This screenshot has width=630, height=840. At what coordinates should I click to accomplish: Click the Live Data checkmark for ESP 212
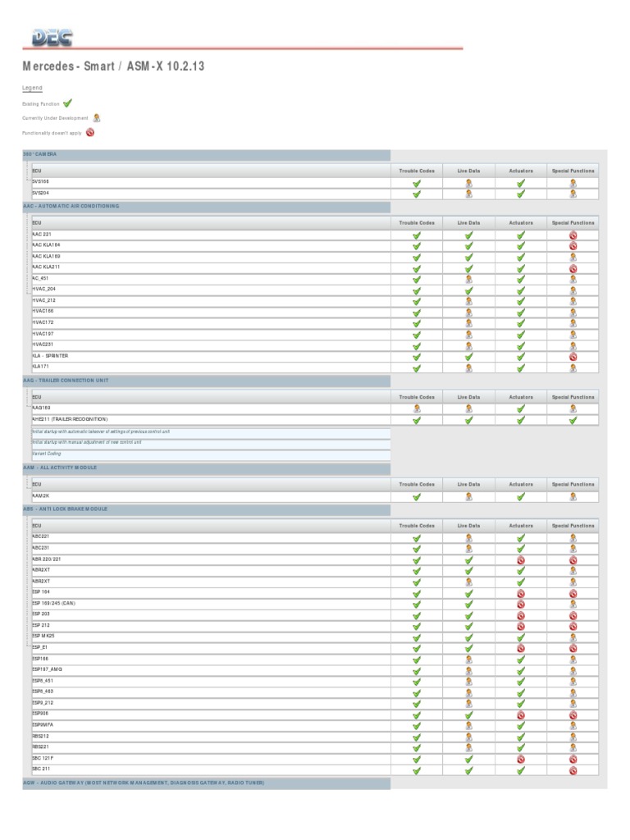(x=468, y=626)
